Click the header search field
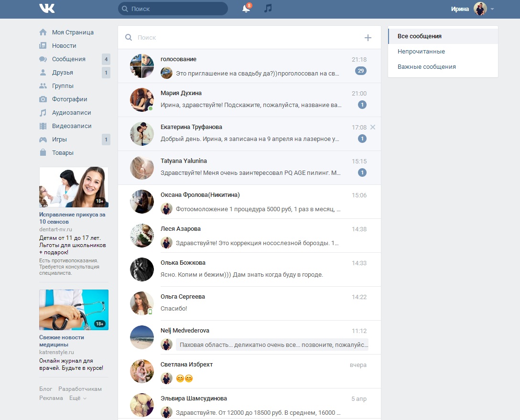 (x=173, y=9)
